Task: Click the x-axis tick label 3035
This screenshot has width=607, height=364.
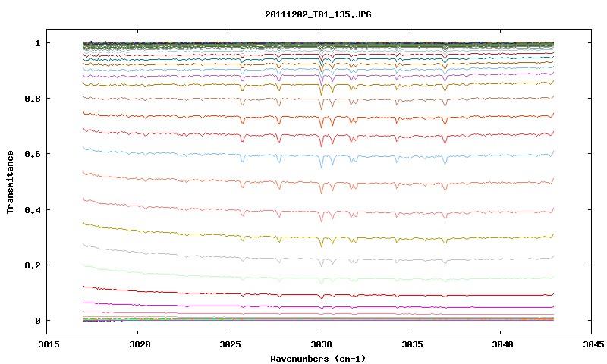Action: pyautogui.click(x=411, y=344)
